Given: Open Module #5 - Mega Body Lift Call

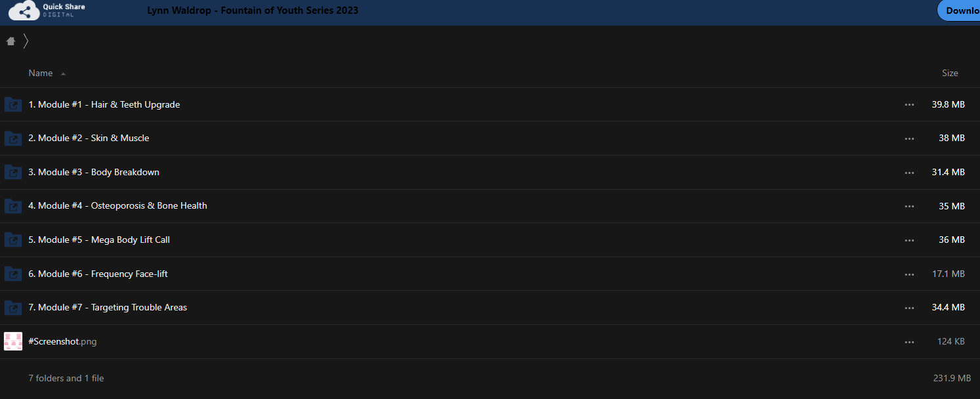Looking at the screenshot, I should point(99,240).
